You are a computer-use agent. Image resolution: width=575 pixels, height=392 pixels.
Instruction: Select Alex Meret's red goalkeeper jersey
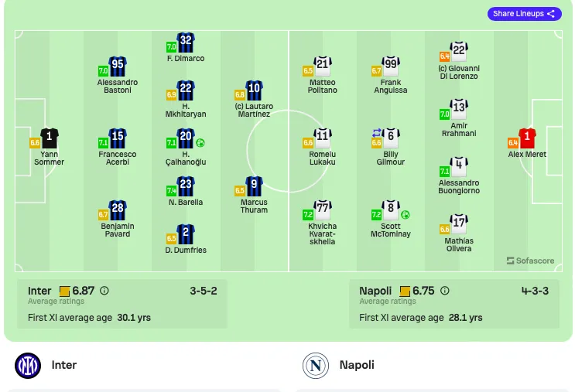(x=527, y=138)
